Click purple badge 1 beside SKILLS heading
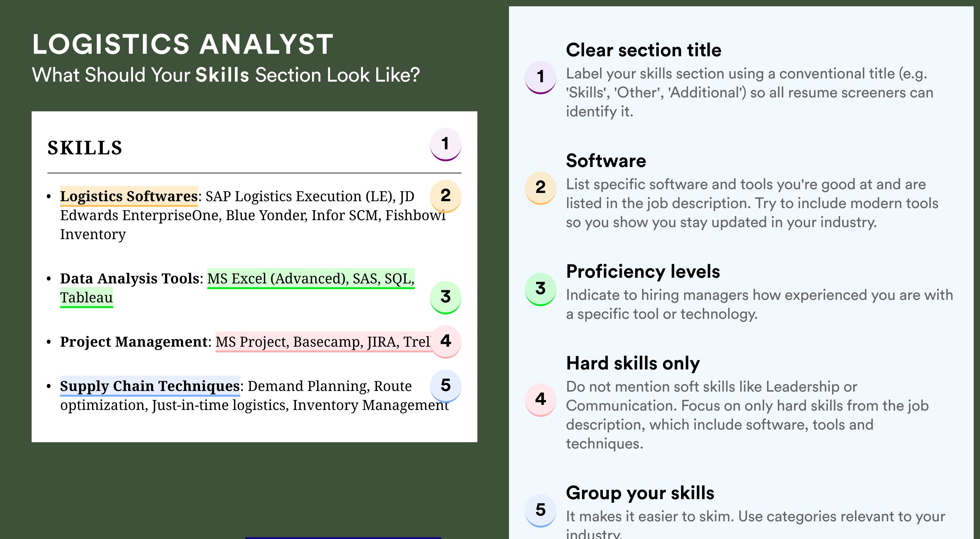The width and height of the screenshot is (980, 539). (445, 144)
